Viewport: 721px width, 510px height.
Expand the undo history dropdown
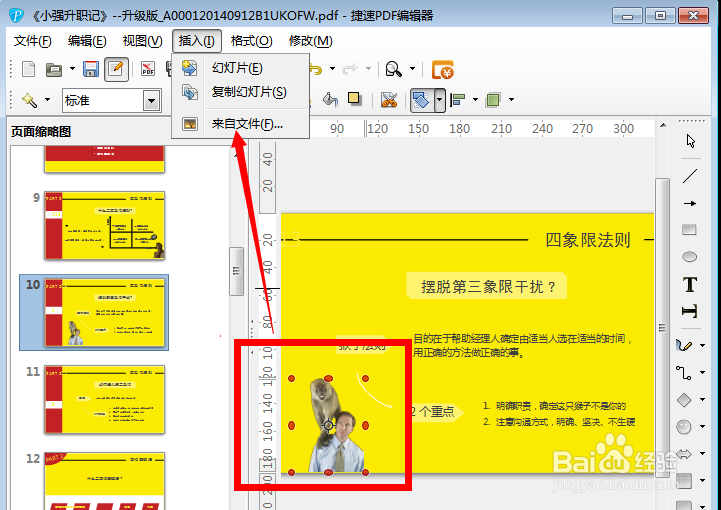332,69
